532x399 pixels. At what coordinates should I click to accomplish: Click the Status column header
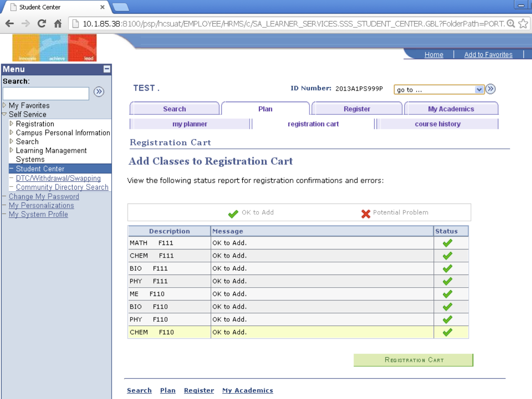coord(451,231)
